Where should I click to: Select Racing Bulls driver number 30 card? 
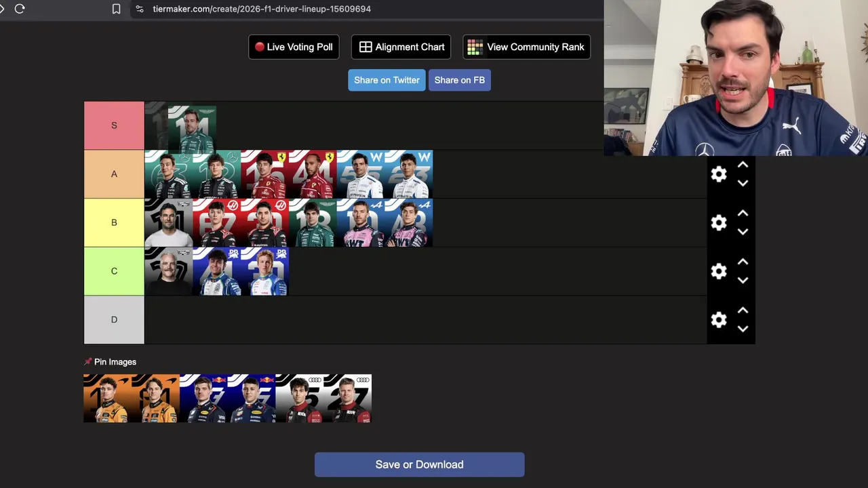pos(264,271)
